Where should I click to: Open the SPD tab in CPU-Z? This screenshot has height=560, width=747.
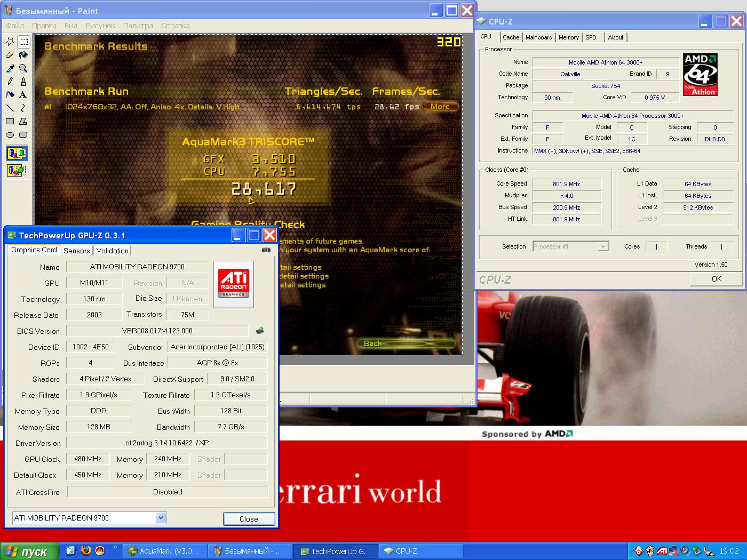coord(591,37)
